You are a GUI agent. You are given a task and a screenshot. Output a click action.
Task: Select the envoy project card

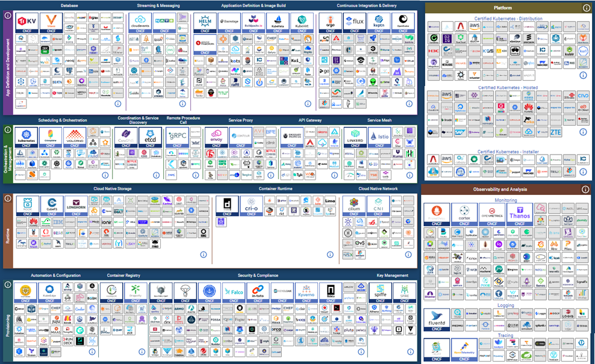tap(216, 137)
